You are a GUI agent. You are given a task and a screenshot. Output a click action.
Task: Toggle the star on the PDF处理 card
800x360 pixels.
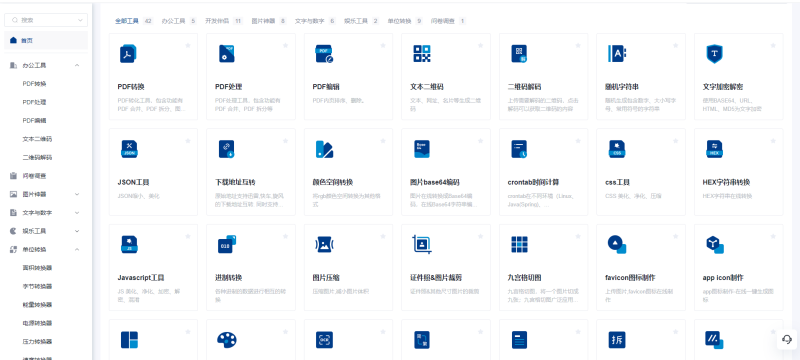(285, 45)
